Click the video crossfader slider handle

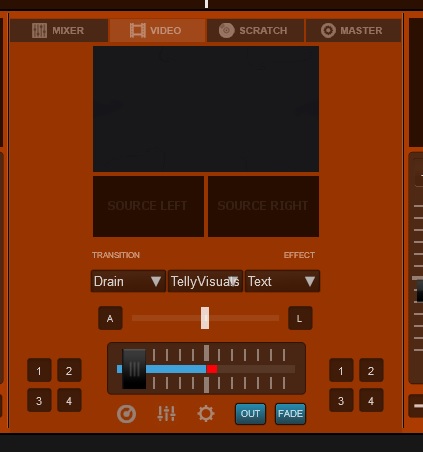pos(205,318)
